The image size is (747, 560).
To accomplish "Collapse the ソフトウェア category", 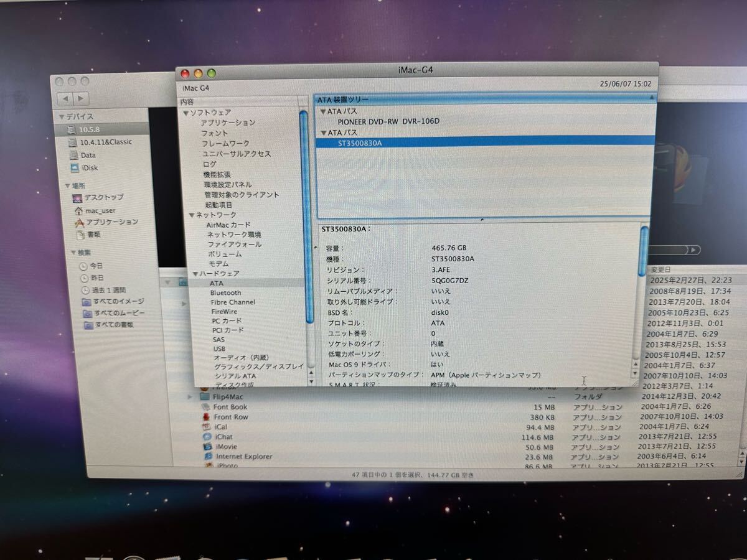I will click(186, 113).
